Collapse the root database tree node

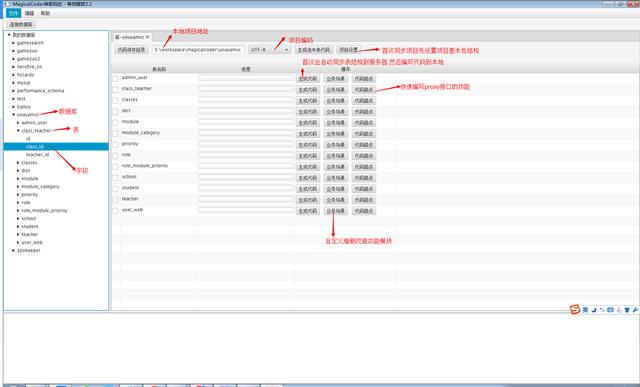[x=9, y=35]
